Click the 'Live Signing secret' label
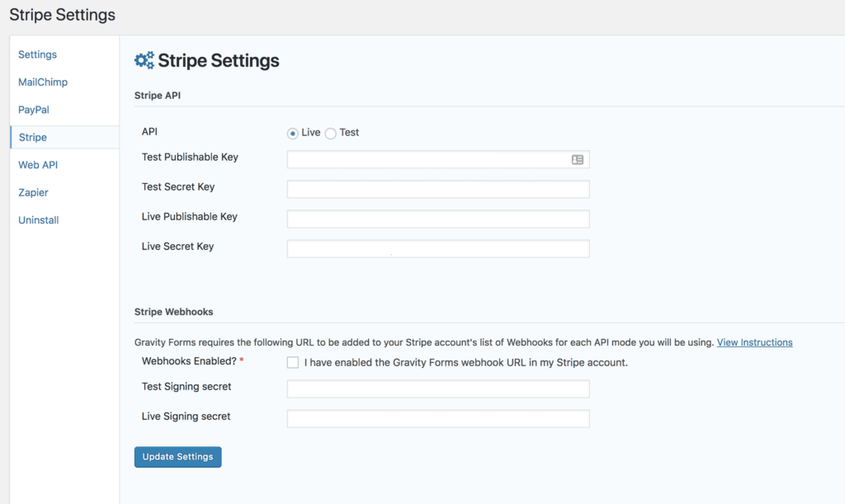This screenshot has height=504, width=845. pyautogui.click(x=186, y=417)
